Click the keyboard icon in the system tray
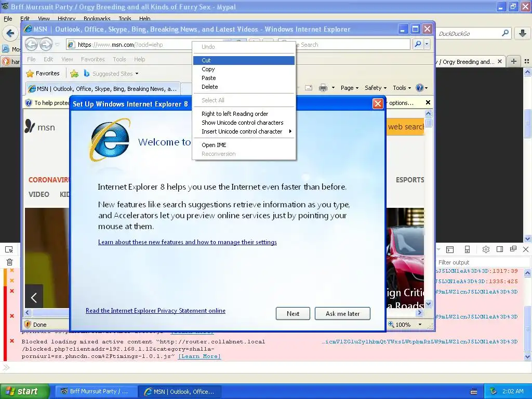 click(x=474, y=392)
